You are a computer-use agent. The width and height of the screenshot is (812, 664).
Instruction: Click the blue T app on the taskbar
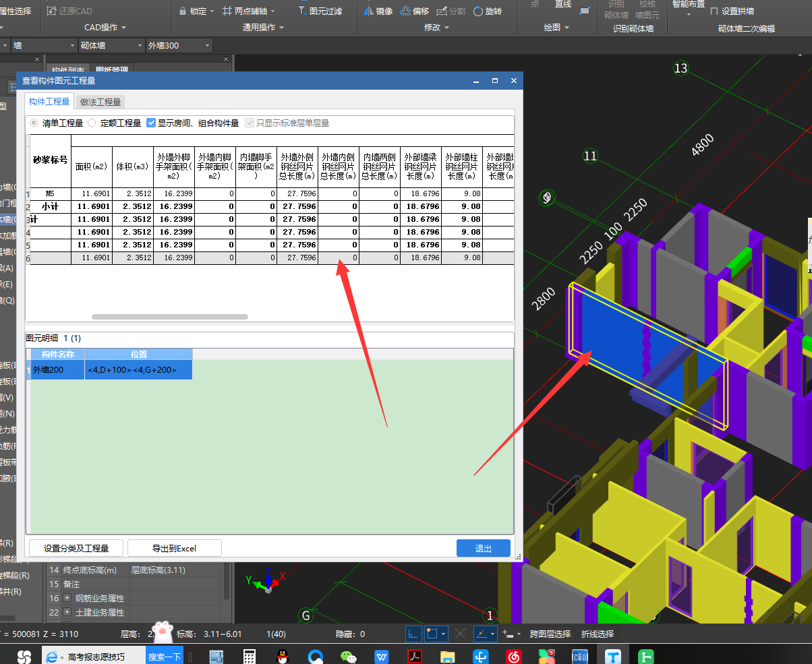[613, 655]
